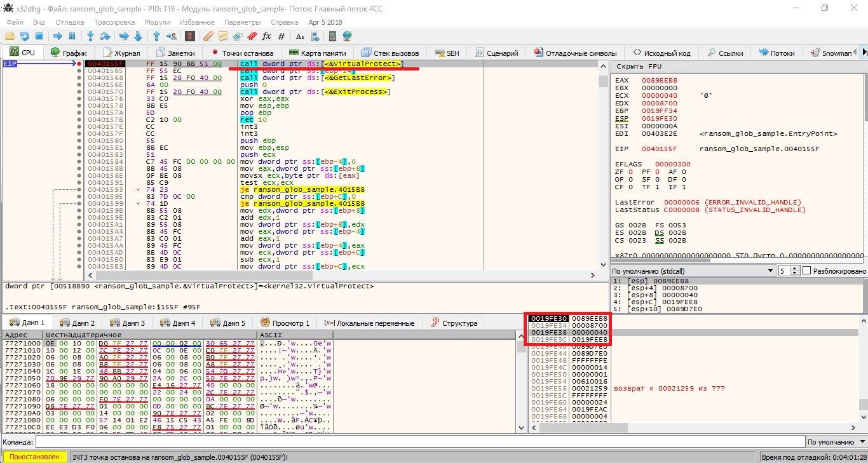Switch to the Карта памяти tab

[317, 53]
